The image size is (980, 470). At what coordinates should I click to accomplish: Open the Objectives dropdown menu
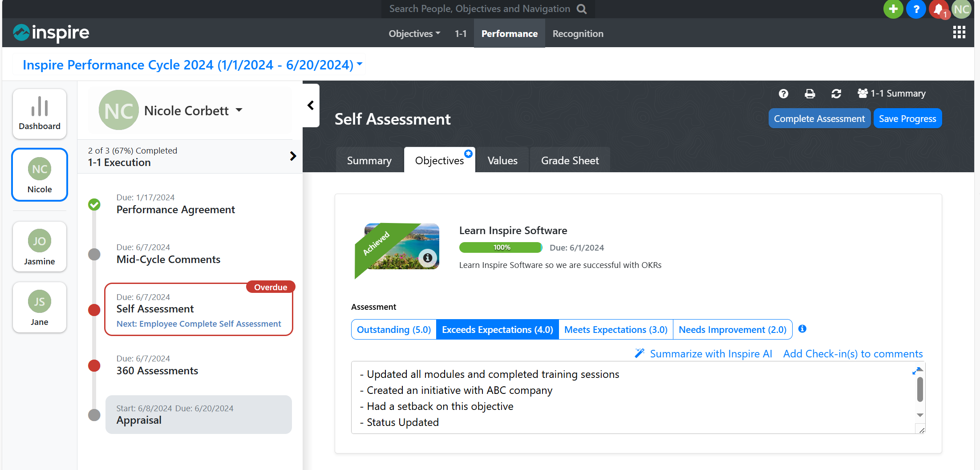(414, 34)
